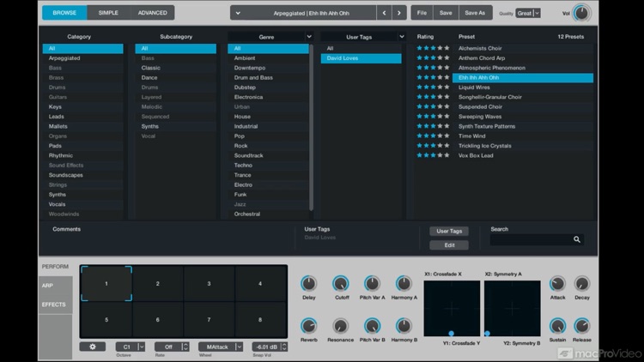This screenshot has height=362, width=644.
Task: Open the pad settings gear icon
Action: coord(93,347)
